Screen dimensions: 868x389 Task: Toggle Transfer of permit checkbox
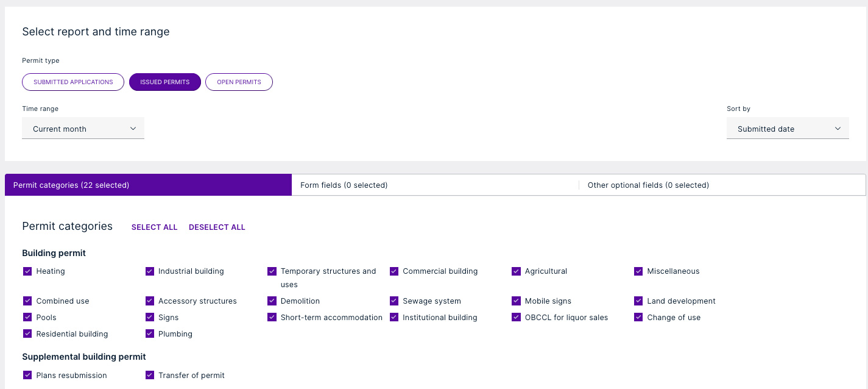tap(150, 375)
